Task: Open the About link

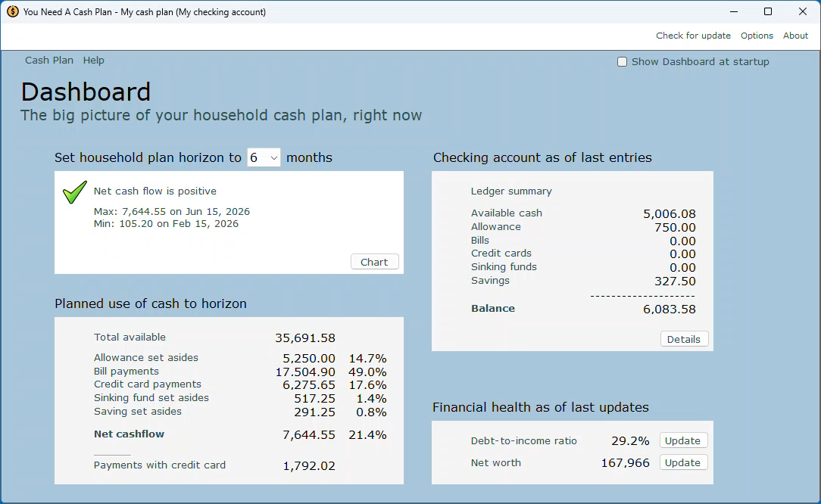Action: coord(795,36)
